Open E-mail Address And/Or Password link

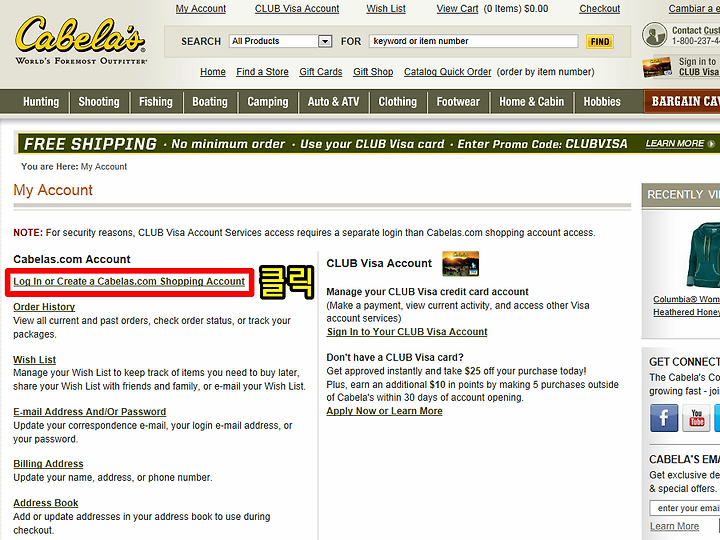[90, 412]
